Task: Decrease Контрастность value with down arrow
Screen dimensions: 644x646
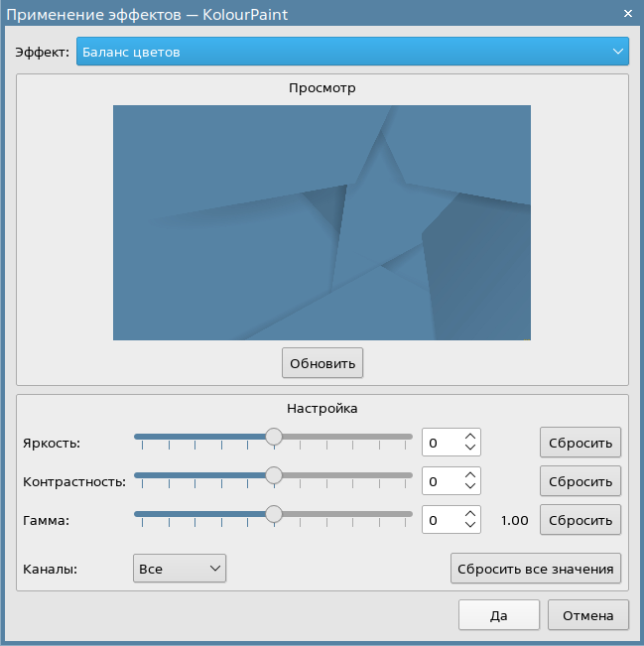Action: pos(470,487)
